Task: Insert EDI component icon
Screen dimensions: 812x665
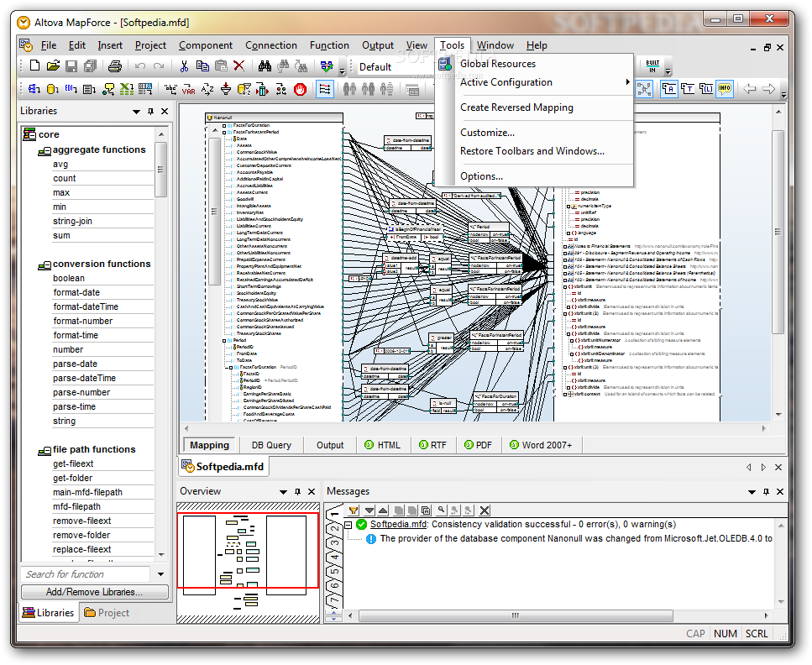Action: (x=71, y=89)
